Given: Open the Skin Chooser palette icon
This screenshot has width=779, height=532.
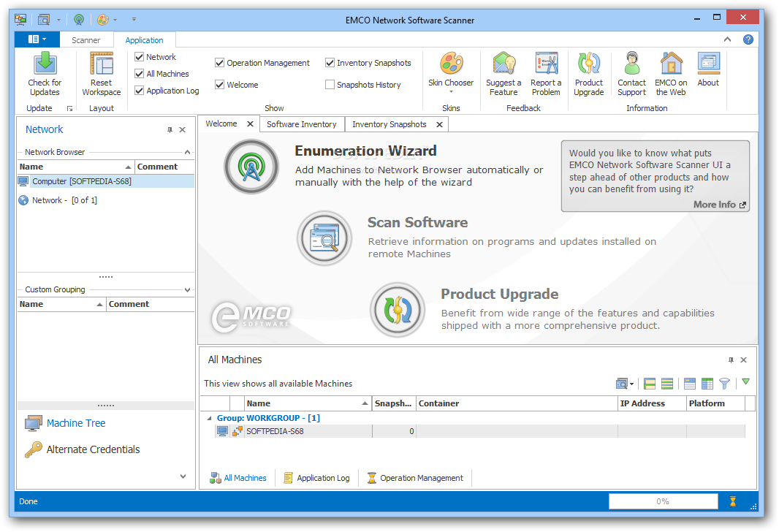Looking at the screenshot, I should (x=451, y=64).
